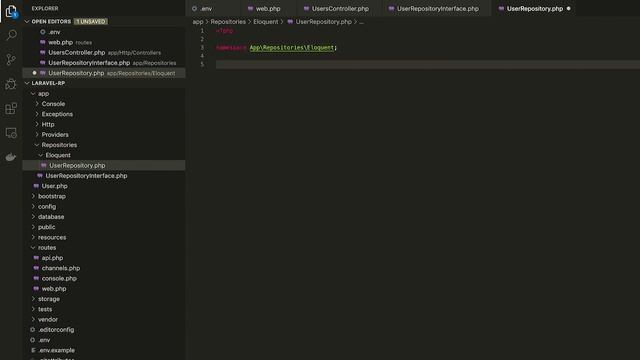Viewport: 640px width, 360px height.
Task: Click the app breadcrumb segment
Action: tap(198, 22)
